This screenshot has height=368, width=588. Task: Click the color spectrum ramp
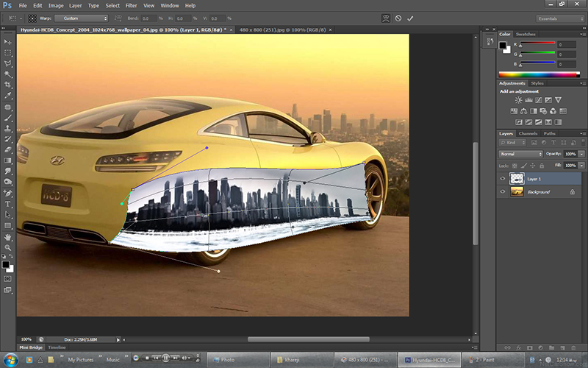[x=539, y=75]
